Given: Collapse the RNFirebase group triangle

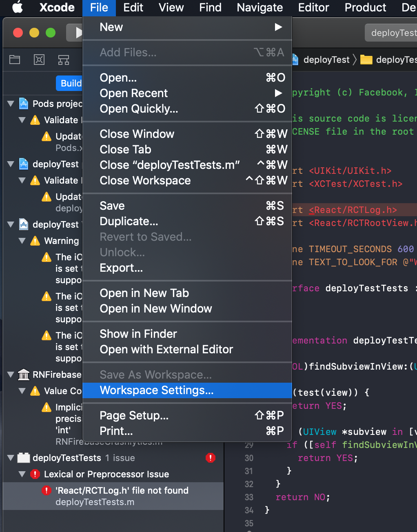Looking at the screenshot, I should coord(11,375).
